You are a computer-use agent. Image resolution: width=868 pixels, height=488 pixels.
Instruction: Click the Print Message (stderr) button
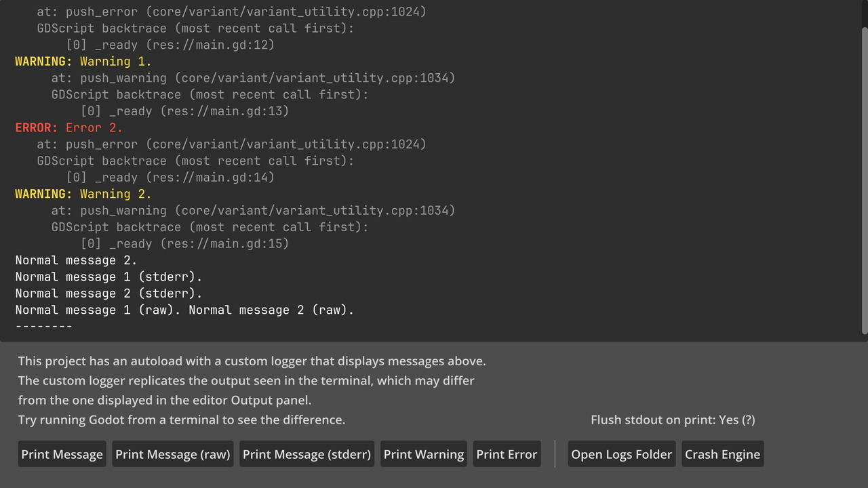pyautogui.click(x=307, y=454)
